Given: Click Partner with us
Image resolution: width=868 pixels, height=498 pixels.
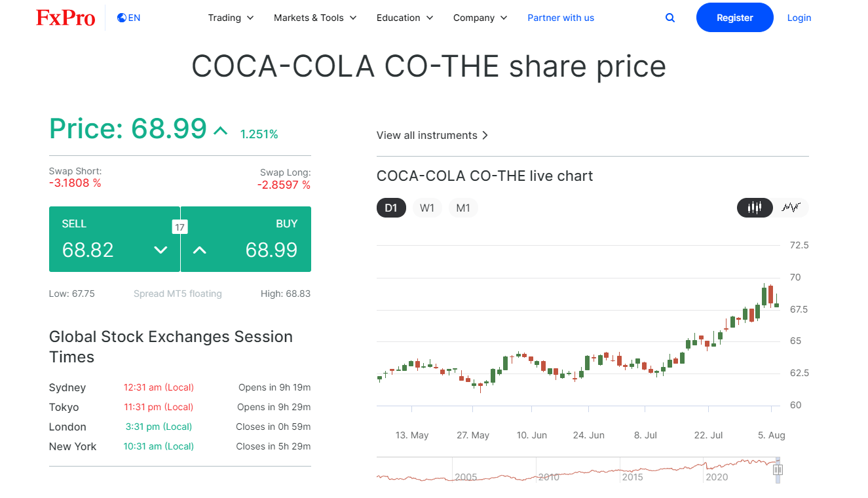Looking at the screenshot, I should pyautogui.click(x=561, y=18).
